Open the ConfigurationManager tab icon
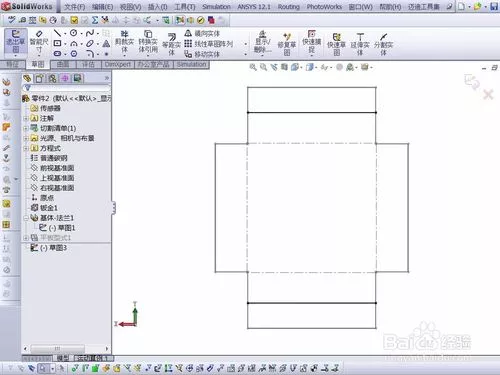500x375 pixels. tap(52, 78)
